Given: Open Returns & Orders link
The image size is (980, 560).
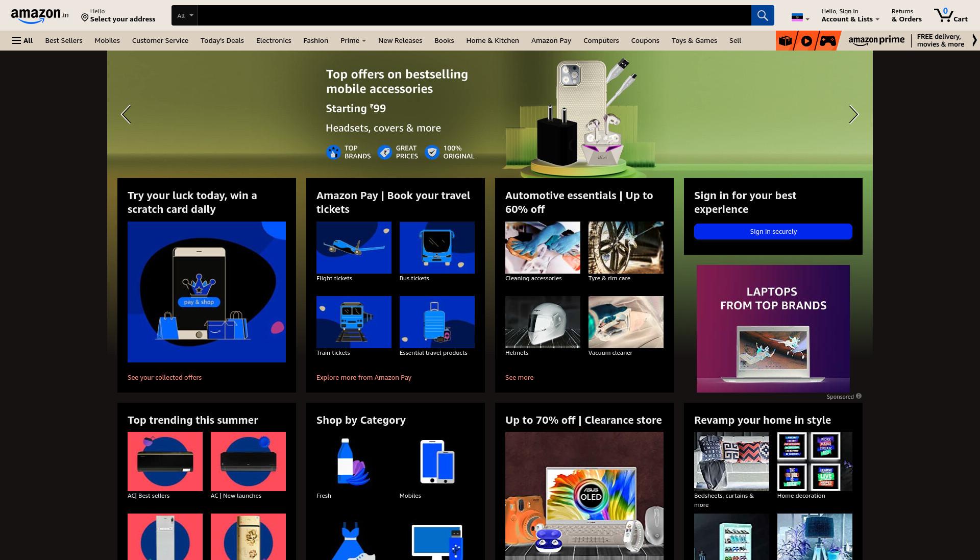Looking at the screenshot, I should tap(906, 15).
